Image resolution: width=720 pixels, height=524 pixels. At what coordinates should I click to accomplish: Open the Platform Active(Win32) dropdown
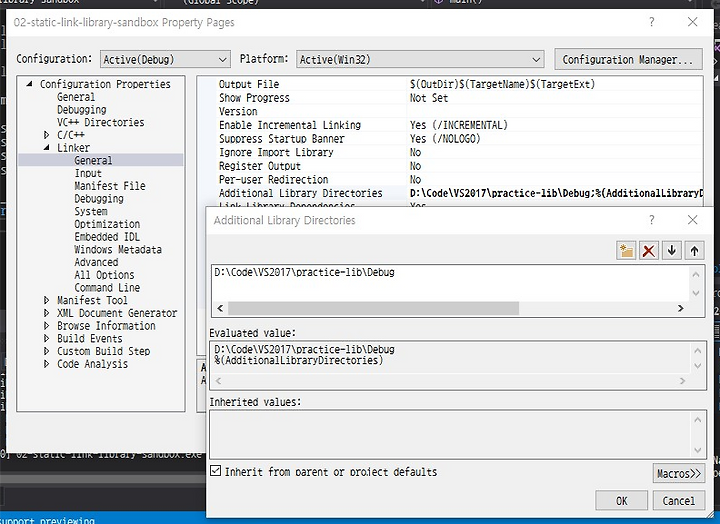point(420,60)
